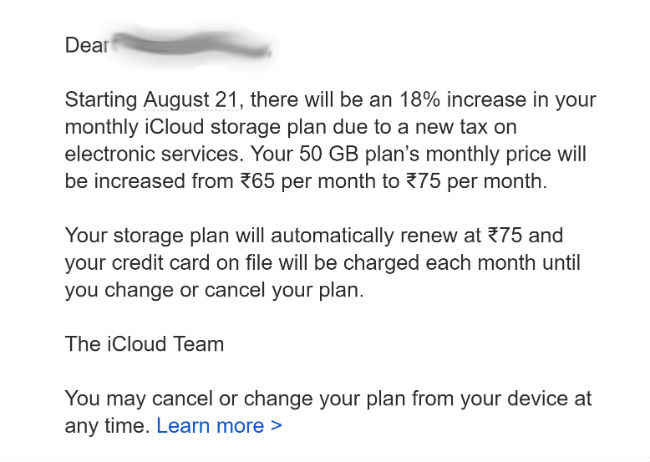Image resolution: width=650 pixels, height=462 pixels.
Task: Click the any time text before link
Action: 107,426
